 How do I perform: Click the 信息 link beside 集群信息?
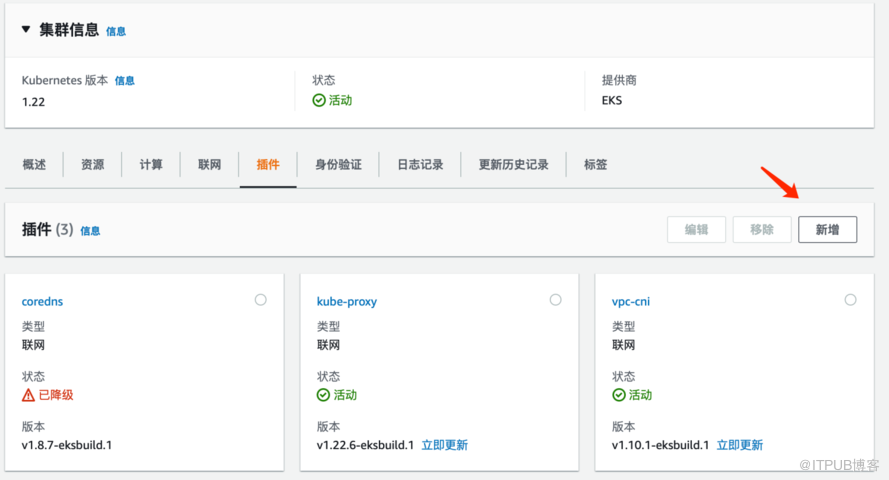(116, 31)
